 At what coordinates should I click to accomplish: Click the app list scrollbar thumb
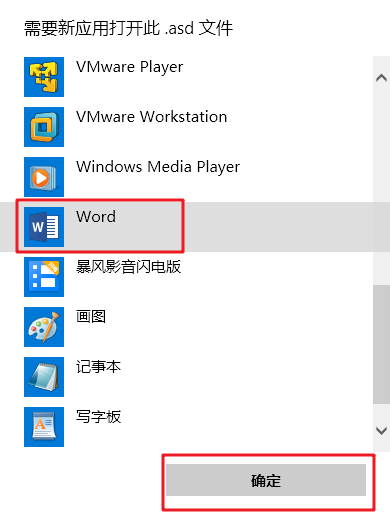[381, 344]
